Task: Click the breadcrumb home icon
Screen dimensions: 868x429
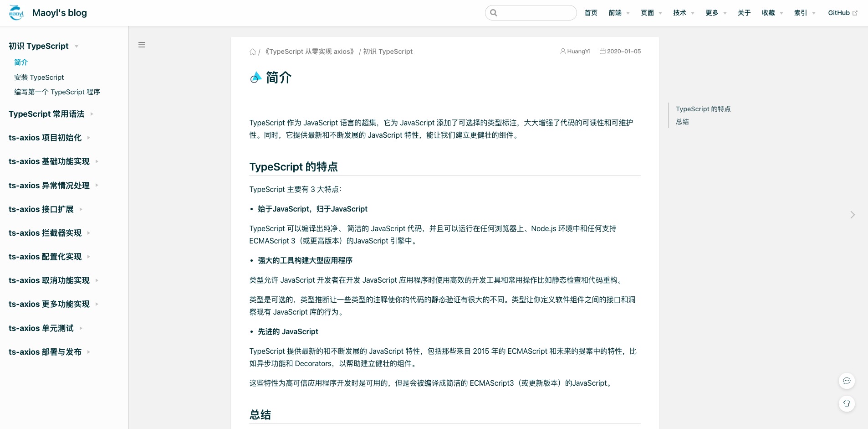Action: tap(253, 52)
